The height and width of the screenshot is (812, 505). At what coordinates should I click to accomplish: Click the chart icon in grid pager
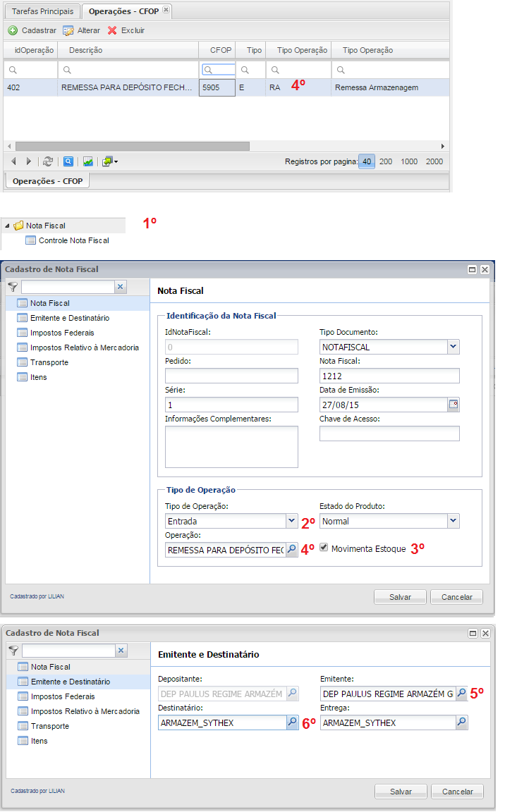click(x=88, y=161)
